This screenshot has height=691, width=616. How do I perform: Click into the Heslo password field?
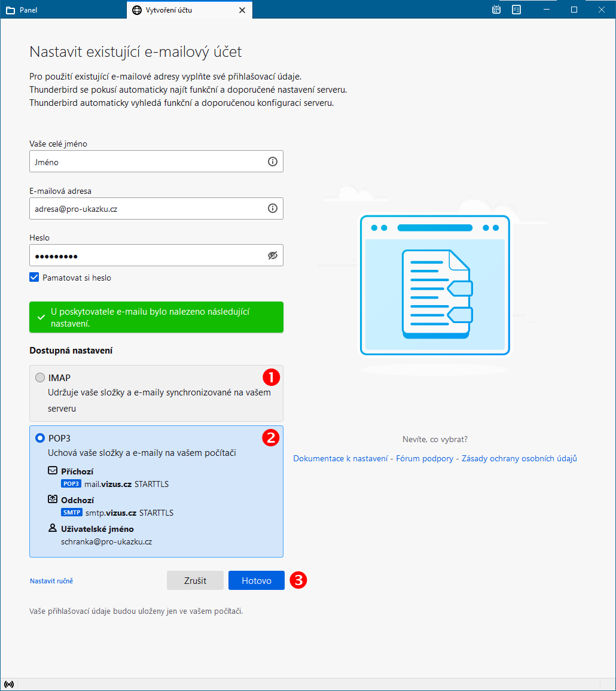147,255
